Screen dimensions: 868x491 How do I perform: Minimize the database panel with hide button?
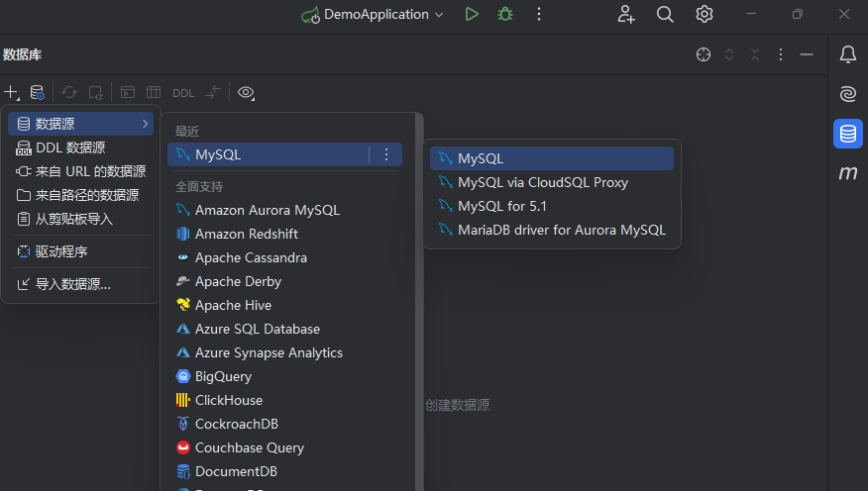tap(807, 54)
